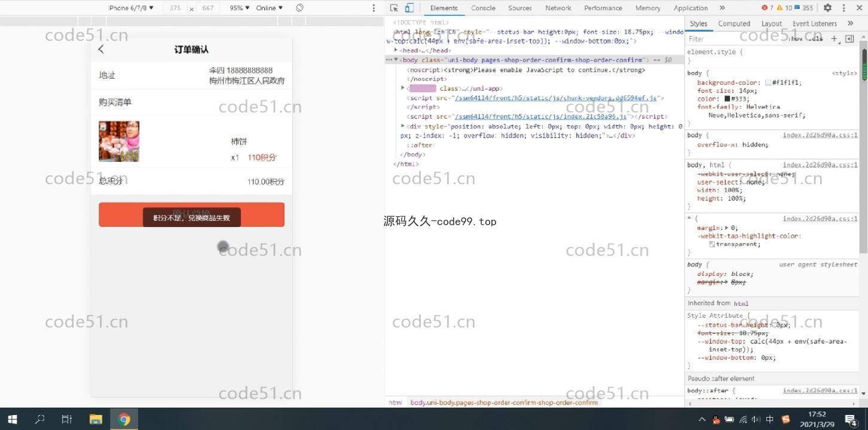The height and width of the screenshot is (430, 868).
Task: Add a new style rule plus icon
Action: coord(834,39)
